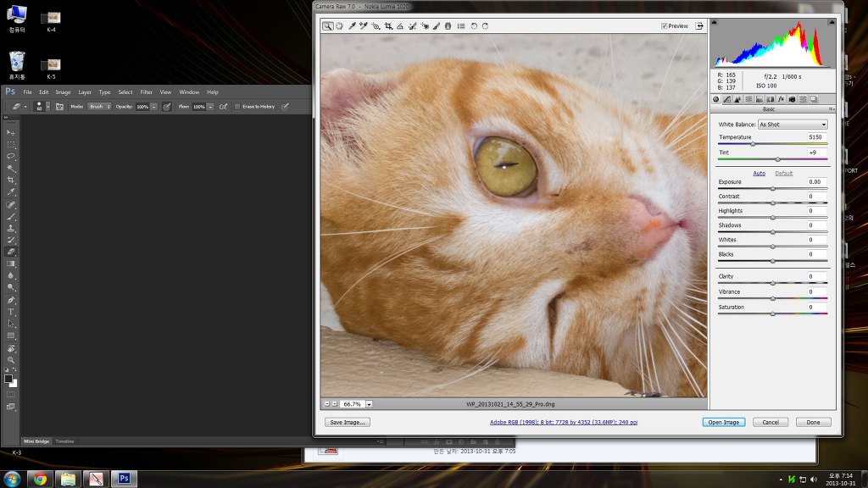Enable the Erase to History checkbox

coord(237,107)
